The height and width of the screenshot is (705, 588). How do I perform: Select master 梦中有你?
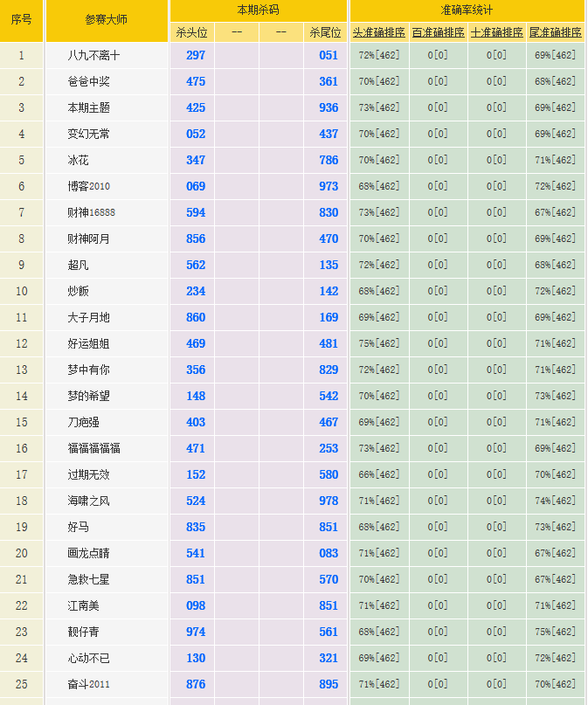coord(88,370)
